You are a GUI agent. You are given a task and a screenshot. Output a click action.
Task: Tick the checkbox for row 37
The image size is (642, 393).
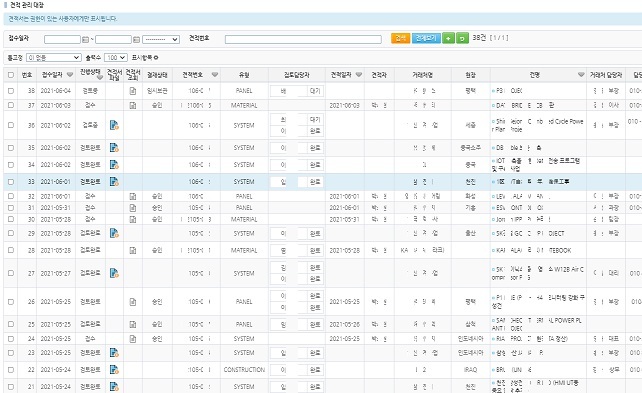(x=11, y=105)
